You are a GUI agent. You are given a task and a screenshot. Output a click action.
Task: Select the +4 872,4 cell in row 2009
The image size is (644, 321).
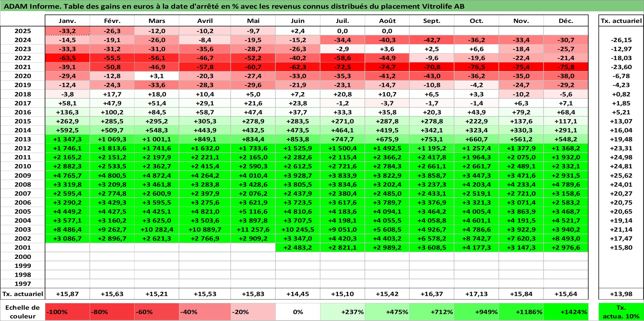point(157,176)
